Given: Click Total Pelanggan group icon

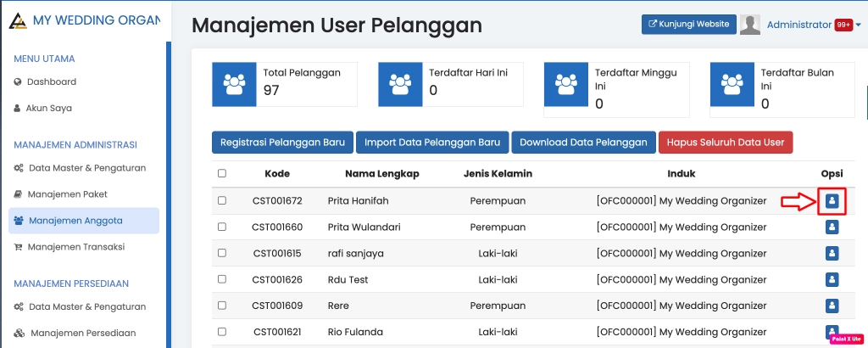Looking at the screenshot, I should pos(234,84).
